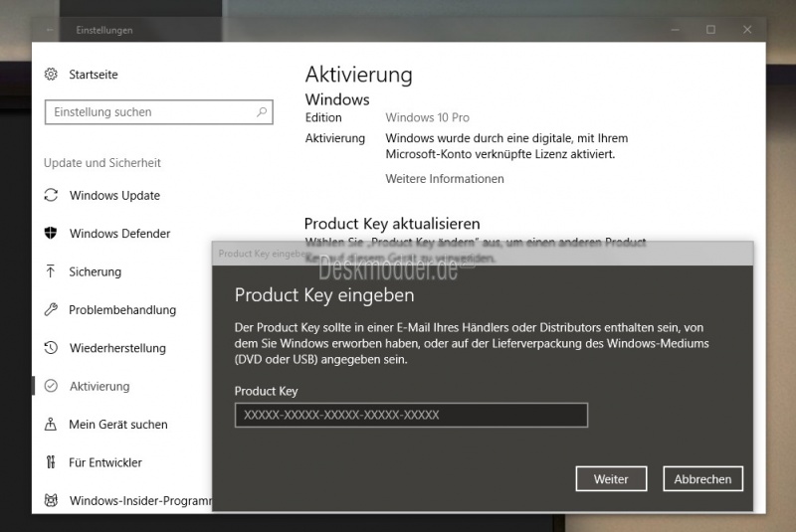Click the Weiter button
The height and width of the screenshot is (532, 796).
click(x=611, y=478)
